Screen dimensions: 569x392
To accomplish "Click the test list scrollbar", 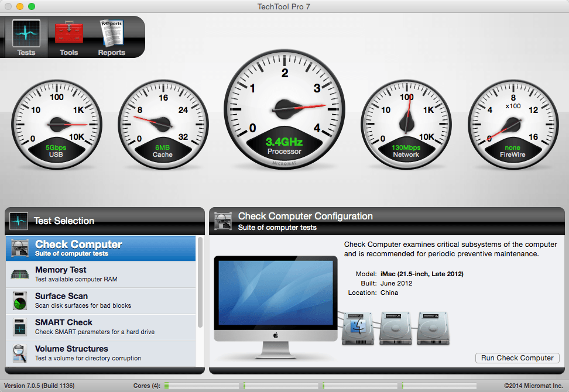I will coord(200,283).
